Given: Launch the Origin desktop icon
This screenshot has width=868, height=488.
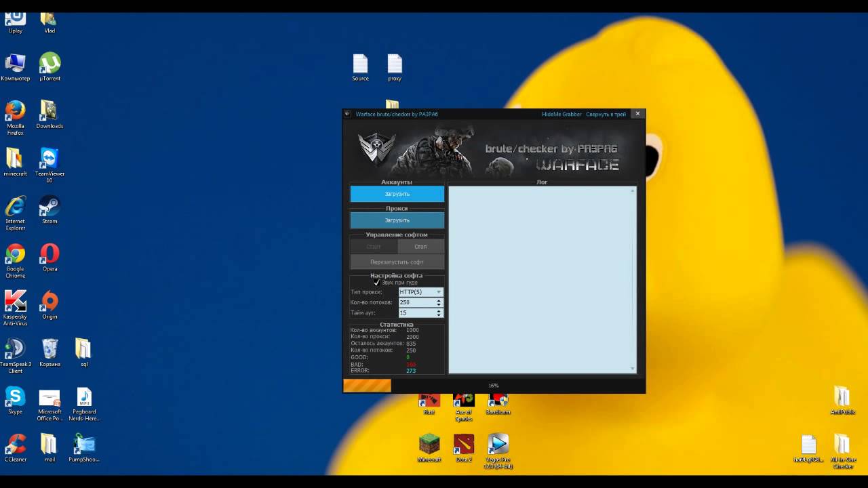Looking at the screenshot, I should [x=50, y=305].
